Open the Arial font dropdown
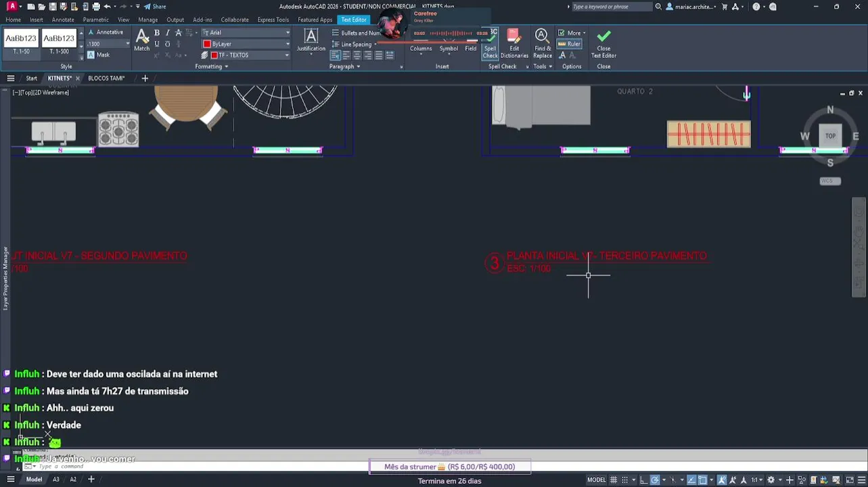Screen dimensions: 868x487 (x=246, y=32)
